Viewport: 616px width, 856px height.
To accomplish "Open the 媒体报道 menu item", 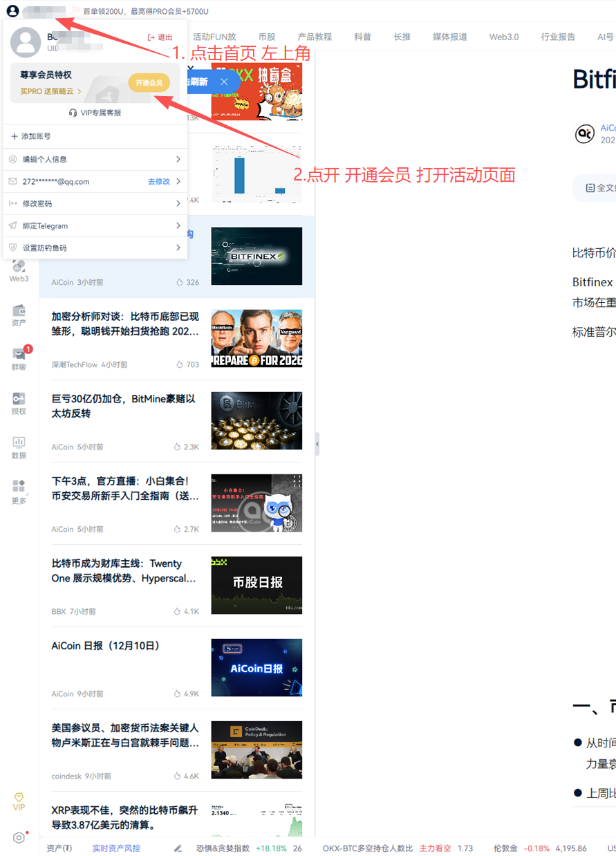I will tap(449, 37).
